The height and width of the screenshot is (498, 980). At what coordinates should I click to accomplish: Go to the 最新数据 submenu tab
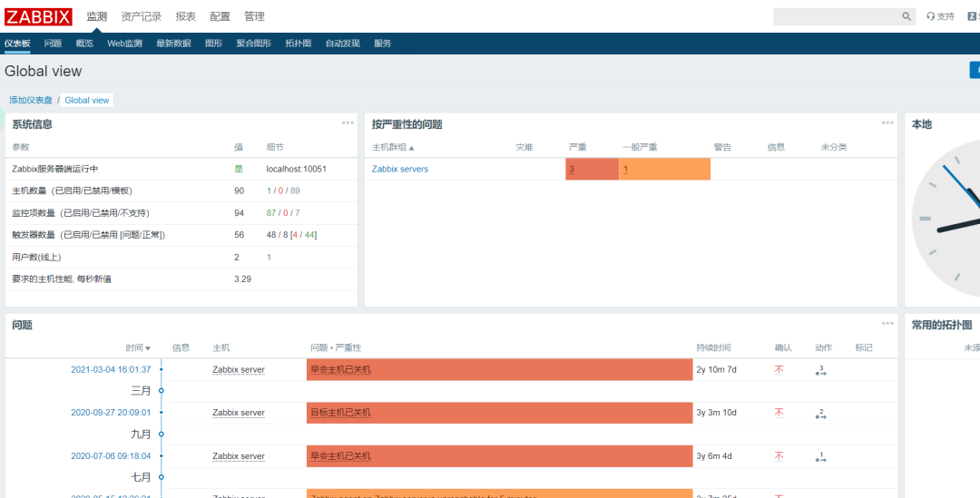click(x=173, y=44)
